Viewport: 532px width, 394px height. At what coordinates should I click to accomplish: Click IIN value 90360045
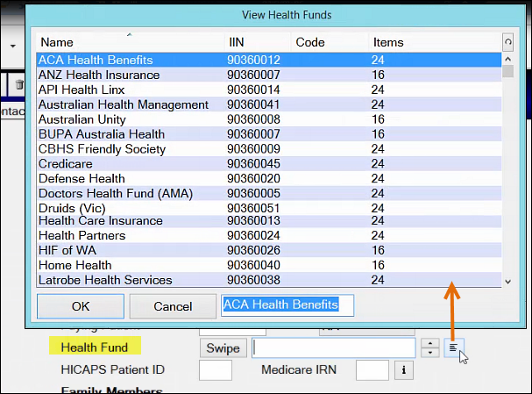point(253,164)
